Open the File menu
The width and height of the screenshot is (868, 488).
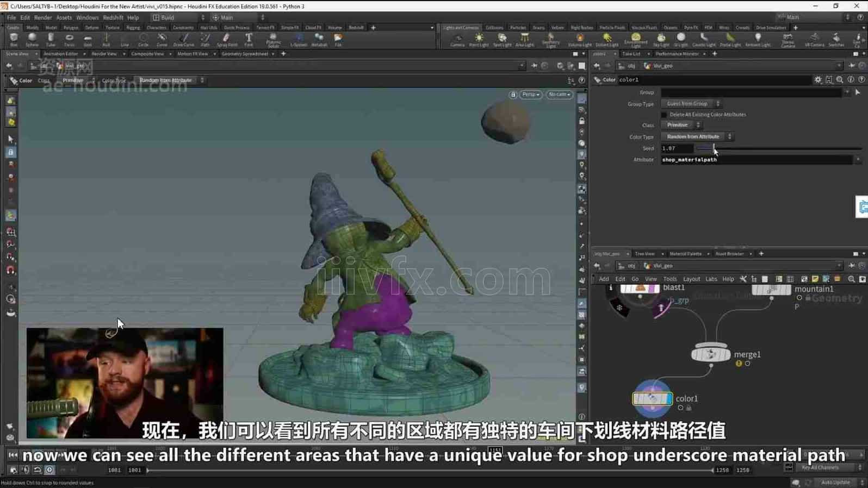click(x=11, y=17)
